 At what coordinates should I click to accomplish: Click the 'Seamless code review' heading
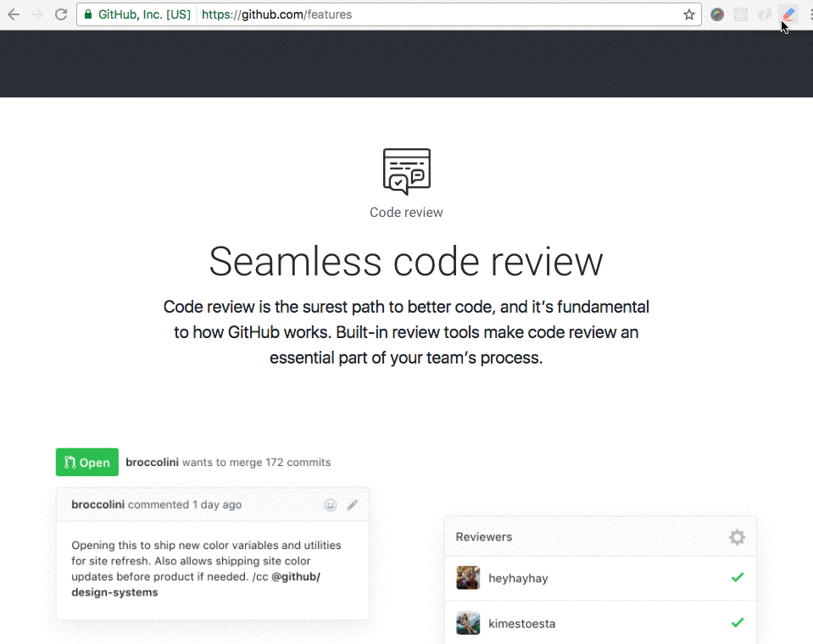pyautogui.click(x=406, y=262)
